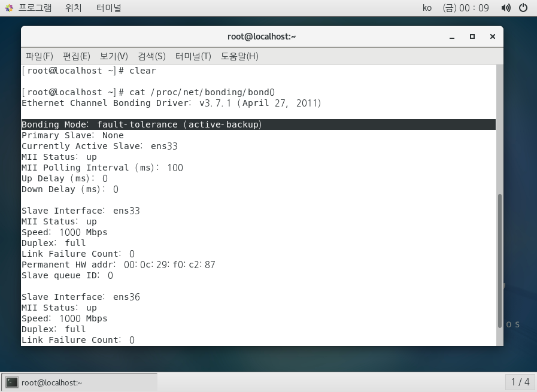The image size is (537, 392).
Task: Click the 'Up Delay (ms): 0' line
Action: pos(65,178)
